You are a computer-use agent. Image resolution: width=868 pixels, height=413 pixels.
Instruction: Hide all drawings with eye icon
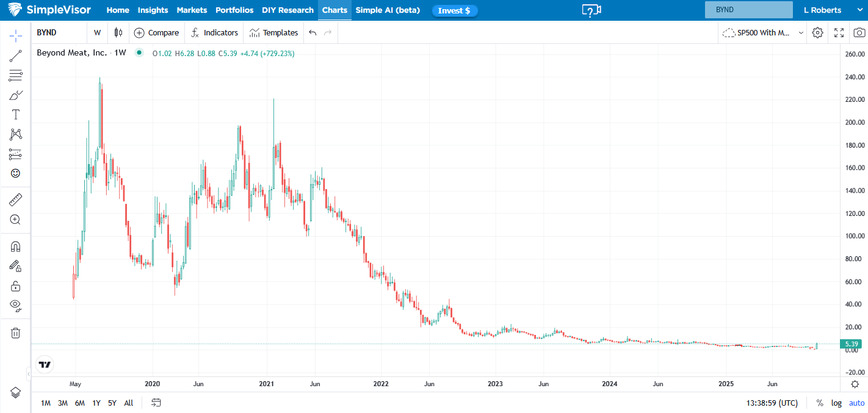[16, 305]
